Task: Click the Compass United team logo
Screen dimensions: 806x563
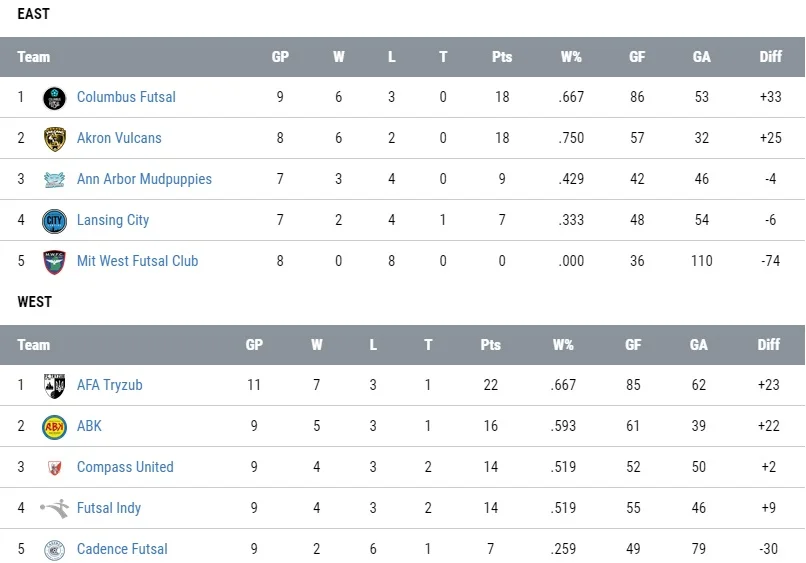Action: (x=54, y=468)
